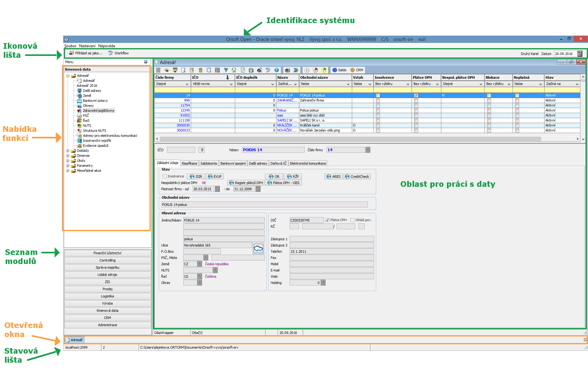Open the Finanční účetnictví module
This screenshot has width=588, height=378.
(x=107, y=253)
